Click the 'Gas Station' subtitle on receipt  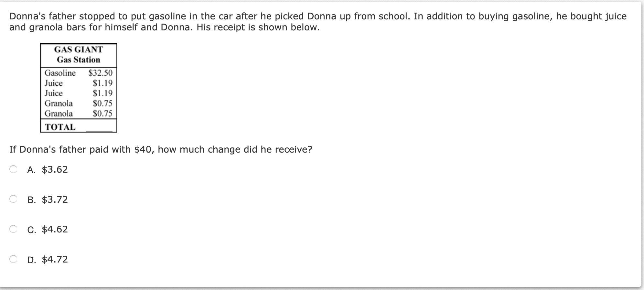click(79, 60)
